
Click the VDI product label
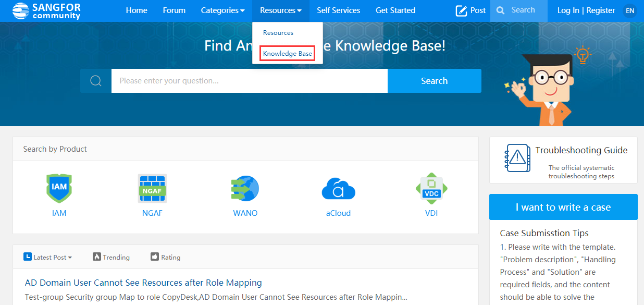point(431,213)
